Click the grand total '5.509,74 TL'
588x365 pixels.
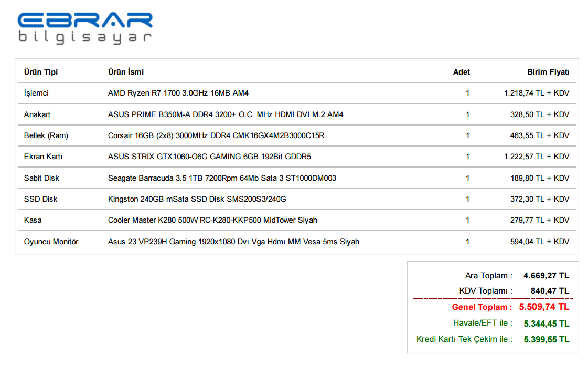[x=544, y=307]
